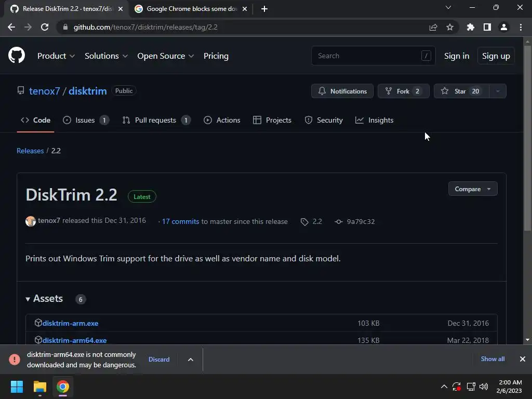
Task: Open File Explorer from the taskbar
Action: pyautogui.click(x=39, y=387)
